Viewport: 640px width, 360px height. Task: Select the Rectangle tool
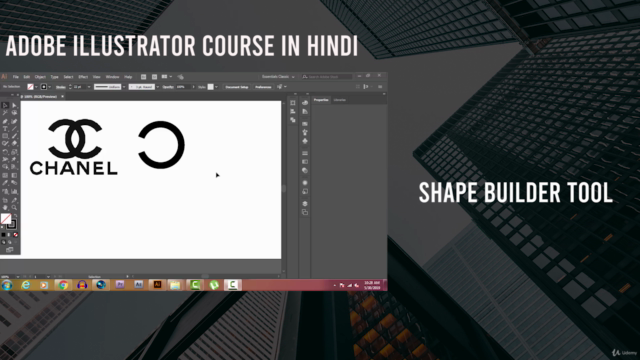coord(5,136)
